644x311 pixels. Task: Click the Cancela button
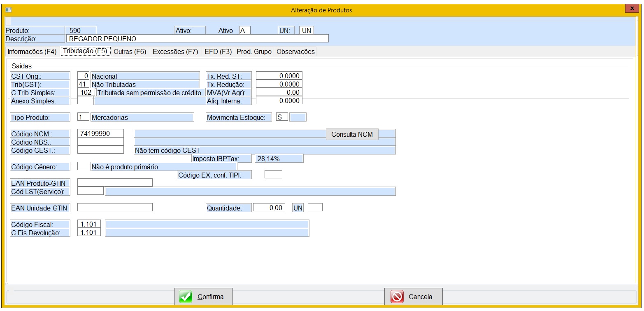(x=414, y=297)
